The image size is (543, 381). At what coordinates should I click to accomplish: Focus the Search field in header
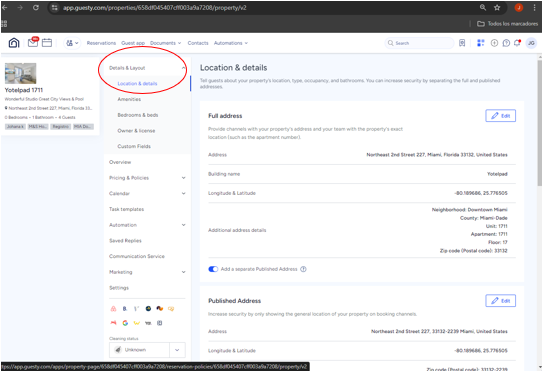click(419, 43)
